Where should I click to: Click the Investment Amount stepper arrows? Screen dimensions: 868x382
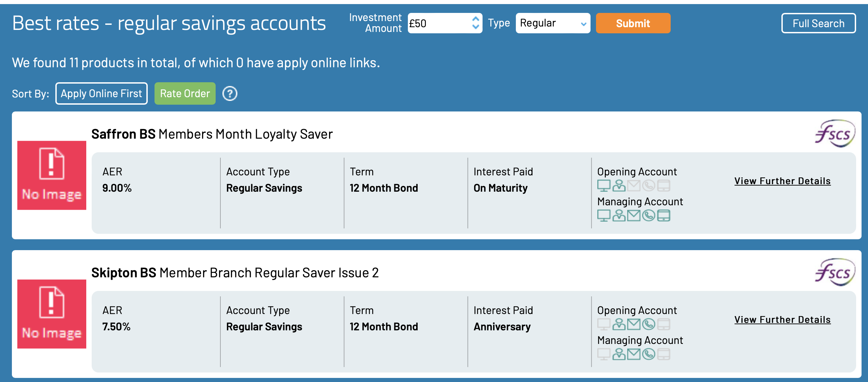pos(475,23)
